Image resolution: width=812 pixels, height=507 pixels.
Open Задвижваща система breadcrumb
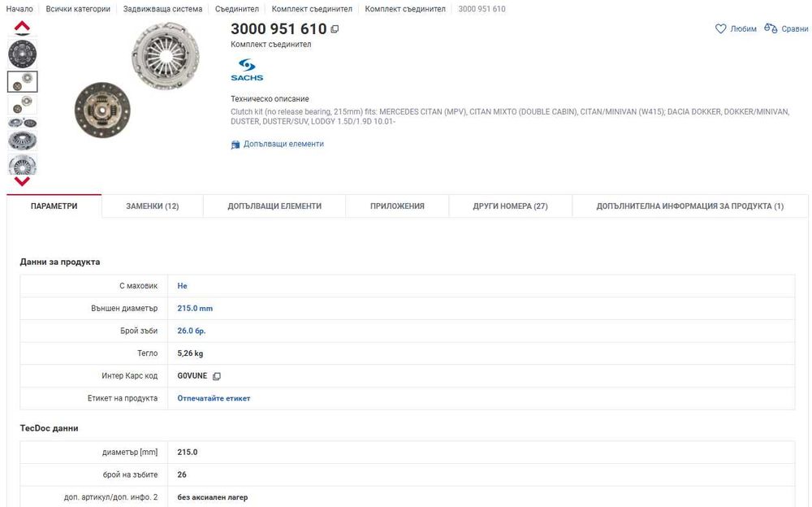pyautogui.click(x=162, y=9)
